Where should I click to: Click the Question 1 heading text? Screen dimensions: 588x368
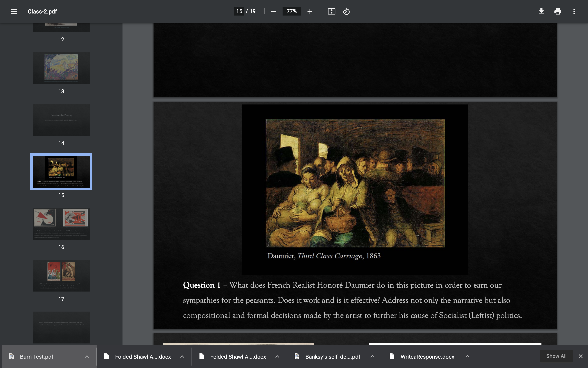point(202,285)
